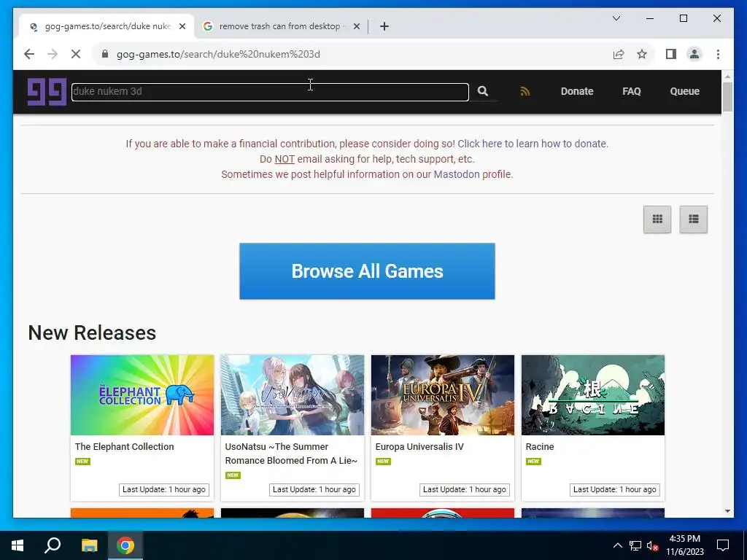Click the NEW badge under Europa Universalis IV
Image resolution: width=747 pixels, height=560 pixels.
pos(383,461)
